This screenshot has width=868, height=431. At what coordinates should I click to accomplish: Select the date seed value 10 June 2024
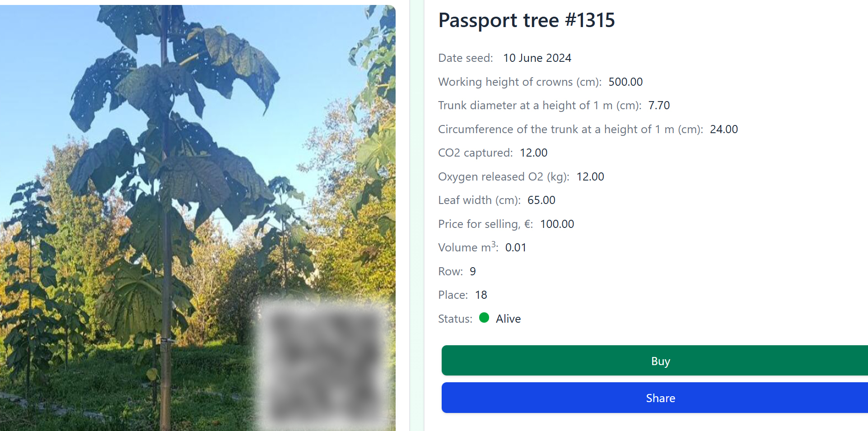click(x=537, y=58)
